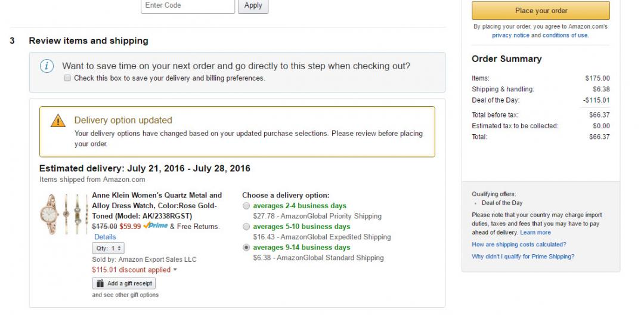Click Learn more about import duties

(x=535, y=233)
